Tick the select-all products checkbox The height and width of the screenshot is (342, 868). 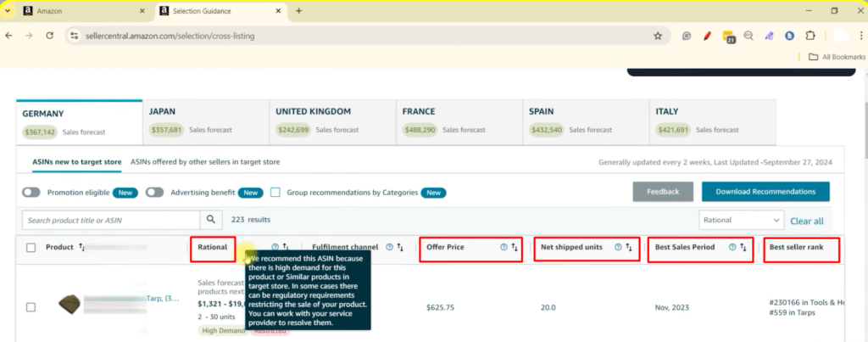coord(31,247)
